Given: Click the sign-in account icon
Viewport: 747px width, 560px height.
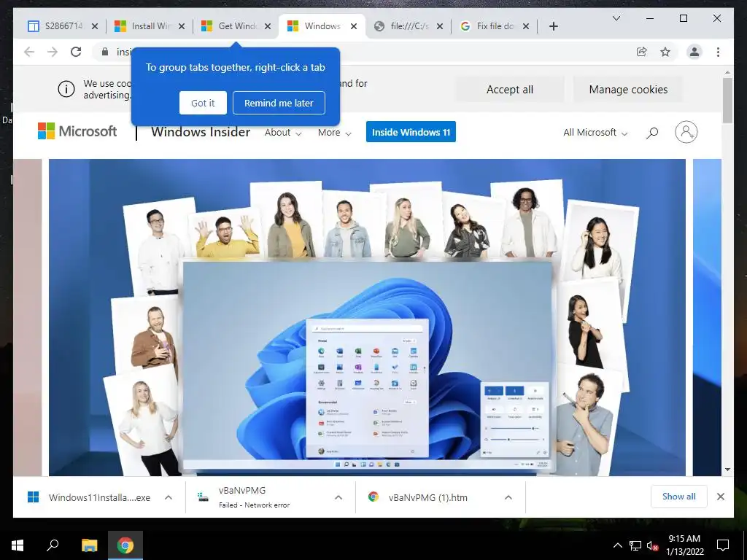Looking at the screenshot, I should [686, 132].
